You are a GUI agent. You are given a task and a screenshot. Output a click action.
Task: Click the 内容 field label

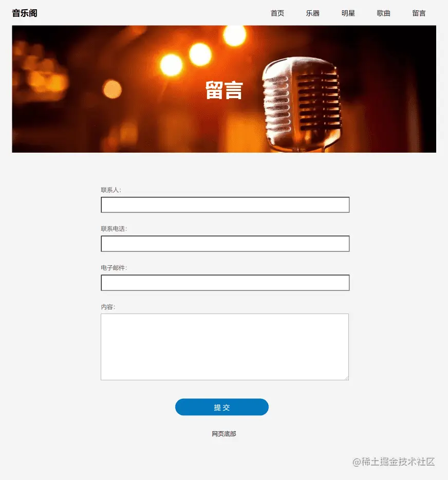pyautogui.click(x=108, y=307)
